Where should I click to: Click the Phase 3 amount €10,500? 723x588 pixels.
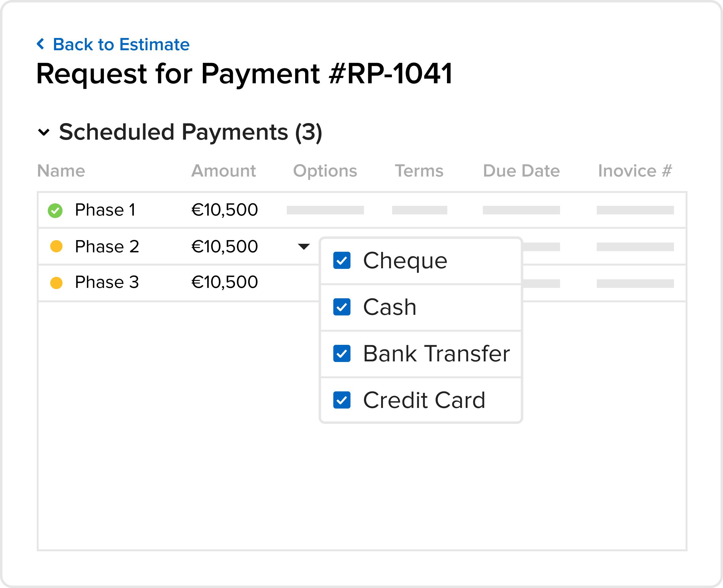coord(225,282)
